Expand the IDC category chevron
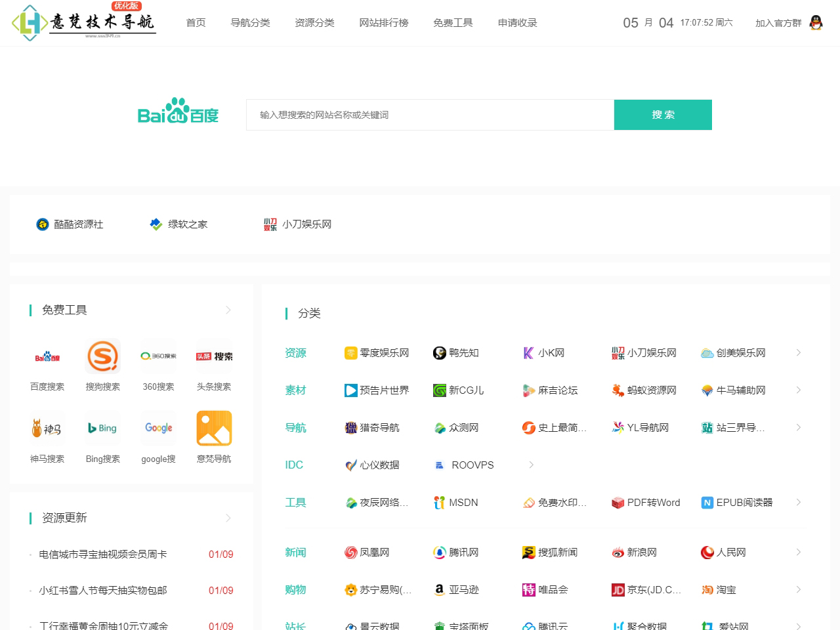Image resolution: width=840 pixels, height=630 pixels. (532, 465)
